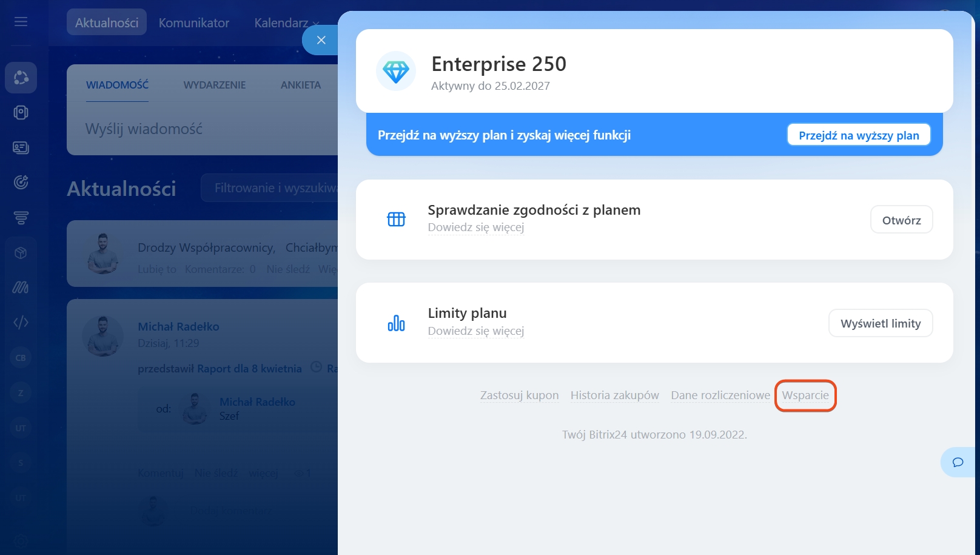This screenshot has height=555, width=980.
Task: Click the 'Przejdź na wyższy plan' button
Action: point(859,135)
